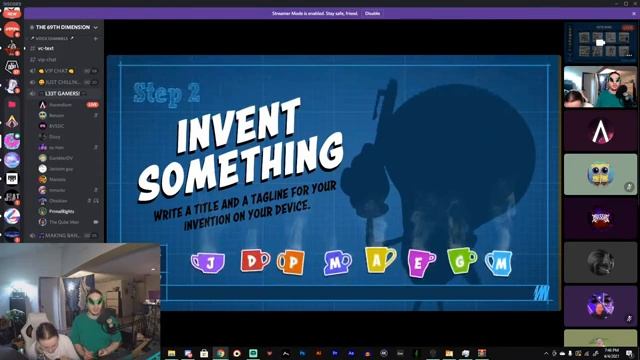Click the NEW badge home icon
Image resolution: width=640 pixels, height=360 pixels.
[12, 13]
